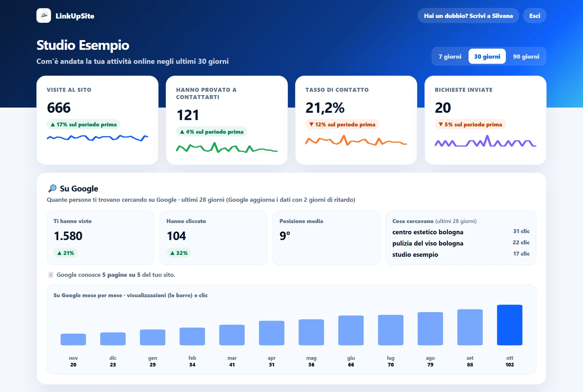Select the 7 giorni period tab
583x392 pixels.
[450, 56]
